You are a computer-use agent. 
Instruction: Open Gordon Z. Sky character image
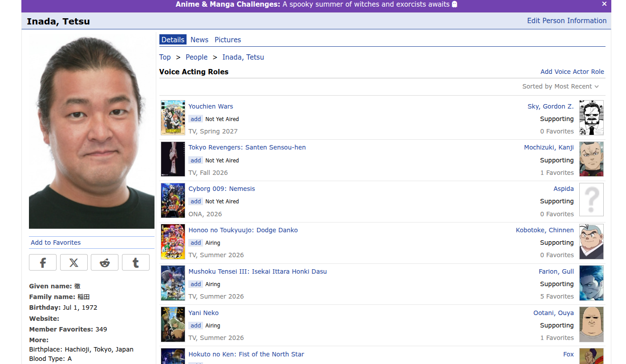591,117
